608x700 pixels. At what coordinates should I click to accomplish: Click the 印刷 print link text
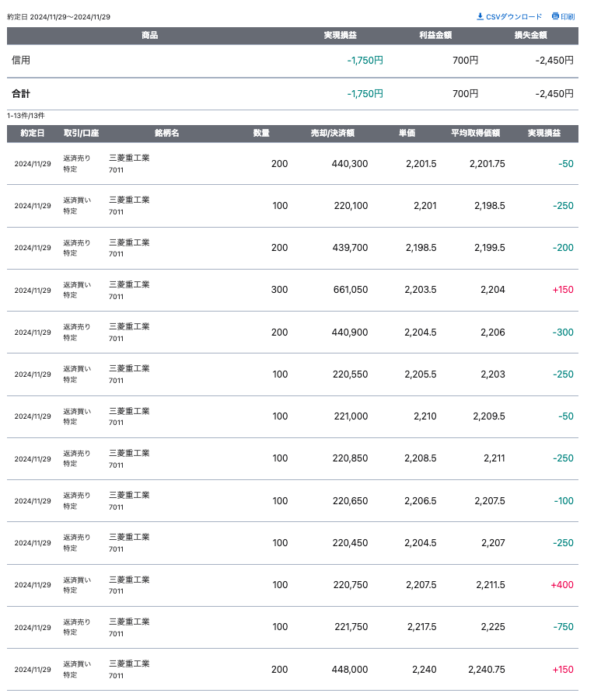tap(568, 16)
